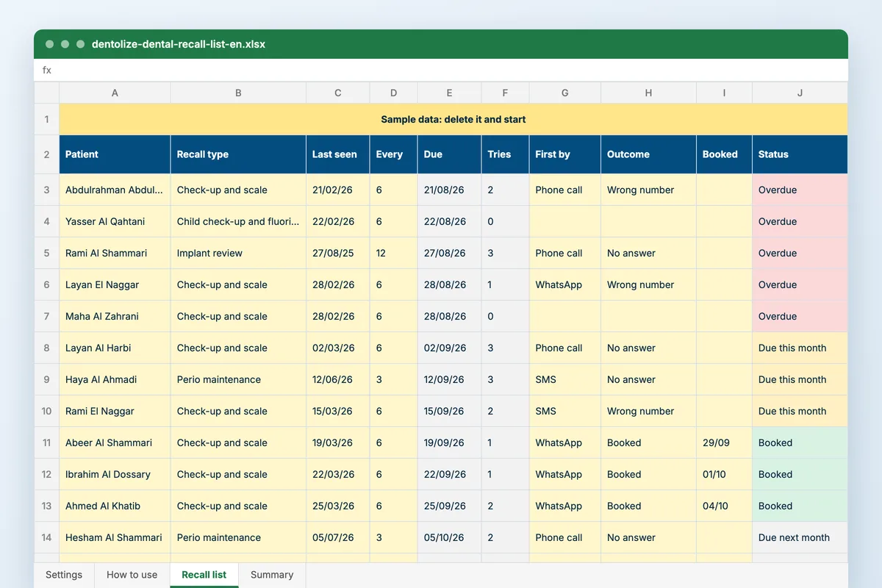Click the Every value '12' for Rami Al Shammari
The height and width of the screenshot is (588, 882).
click(x=393, y=253)
